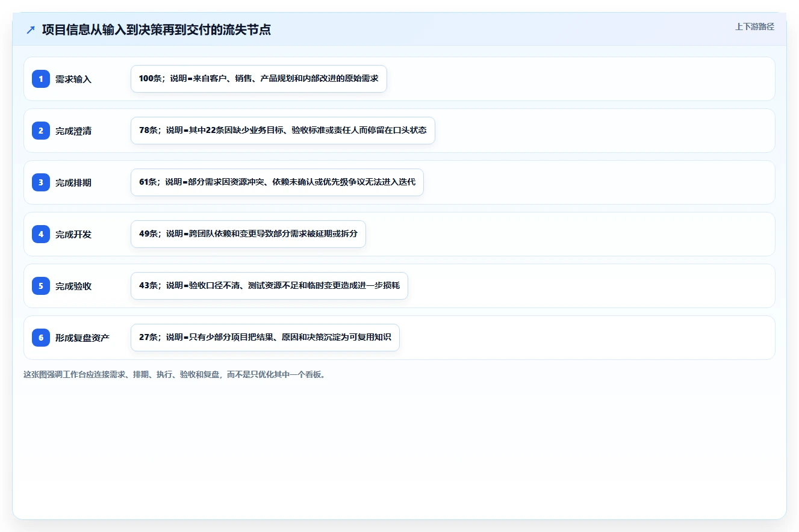The image size is (799, 532).
Task: Select the 需求输入 step label
Action: coord(73,79)
